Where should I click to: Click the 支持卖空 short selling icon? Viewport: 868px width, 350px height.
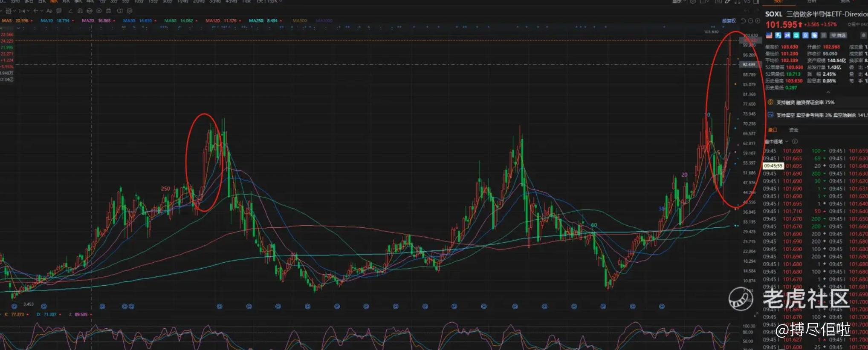point(770,115)
